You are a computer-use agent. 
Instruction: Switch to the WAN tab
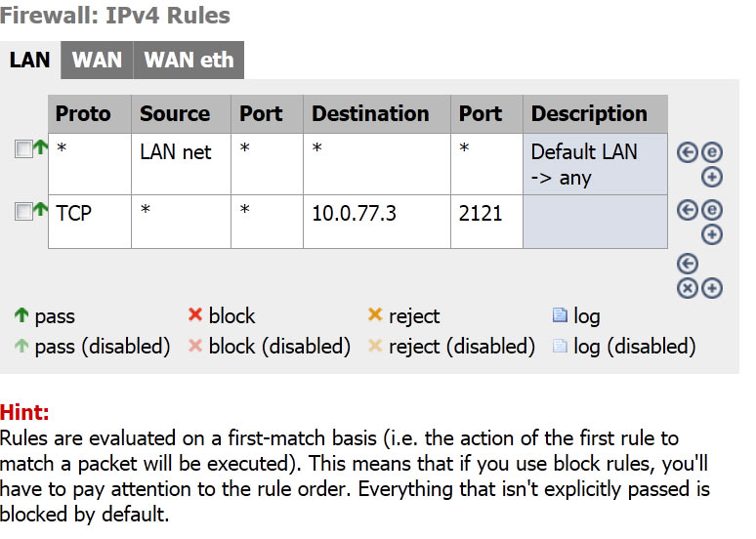pos(97,60)
